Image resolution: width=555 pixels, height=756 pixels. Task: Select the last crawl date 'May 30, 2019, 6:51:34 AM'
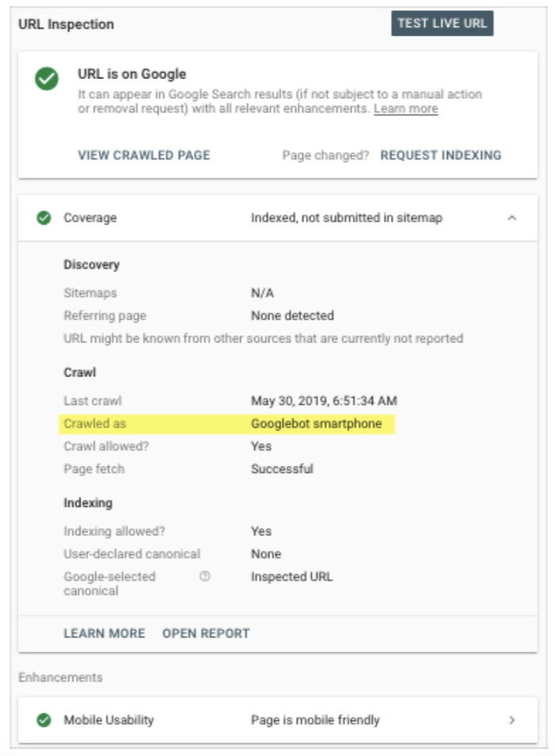[324, 401]
